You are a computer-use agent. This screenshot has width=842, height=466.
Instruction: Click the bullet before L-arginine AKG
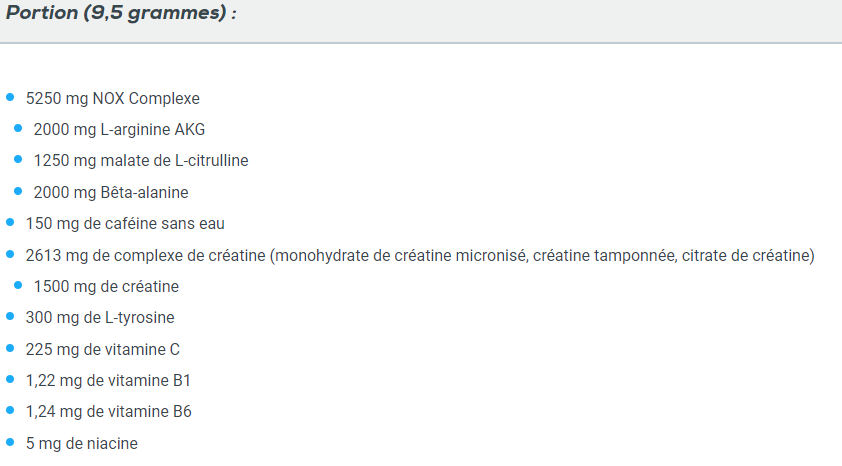pyautogui.click(x=18, y=128)
